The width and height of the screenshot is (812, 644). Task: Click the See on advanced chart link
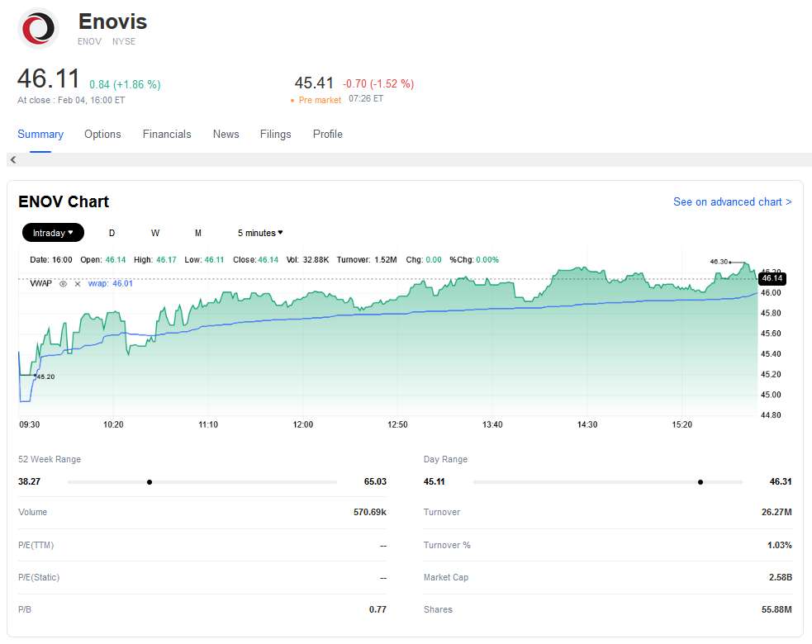[732, 201]
